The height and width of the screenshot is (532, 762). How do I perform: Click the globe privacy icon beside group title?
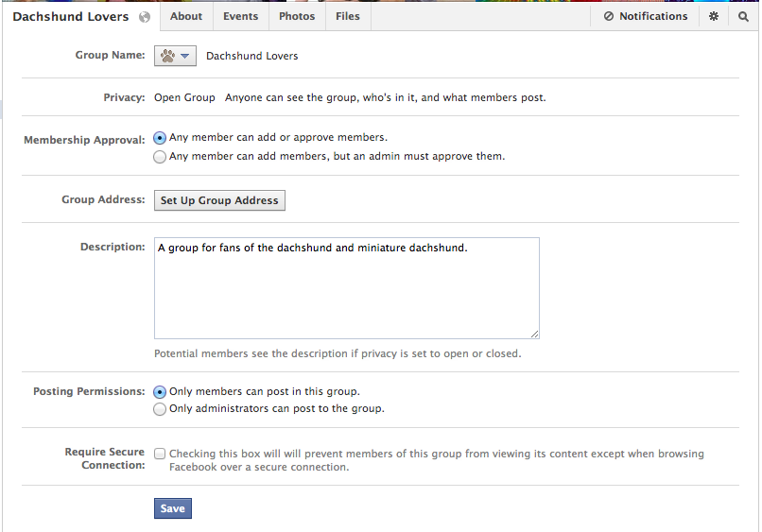[x=145, y=17]
